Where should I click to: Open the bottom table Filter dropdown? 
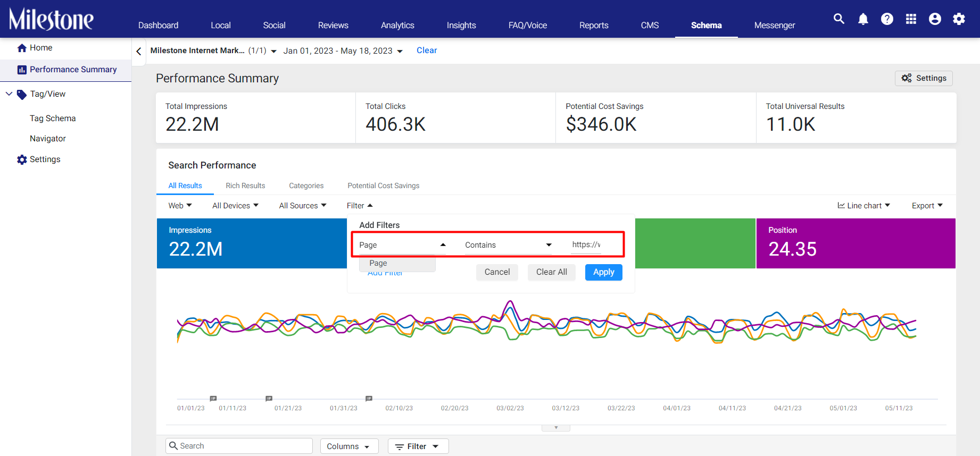pos(418,446)
